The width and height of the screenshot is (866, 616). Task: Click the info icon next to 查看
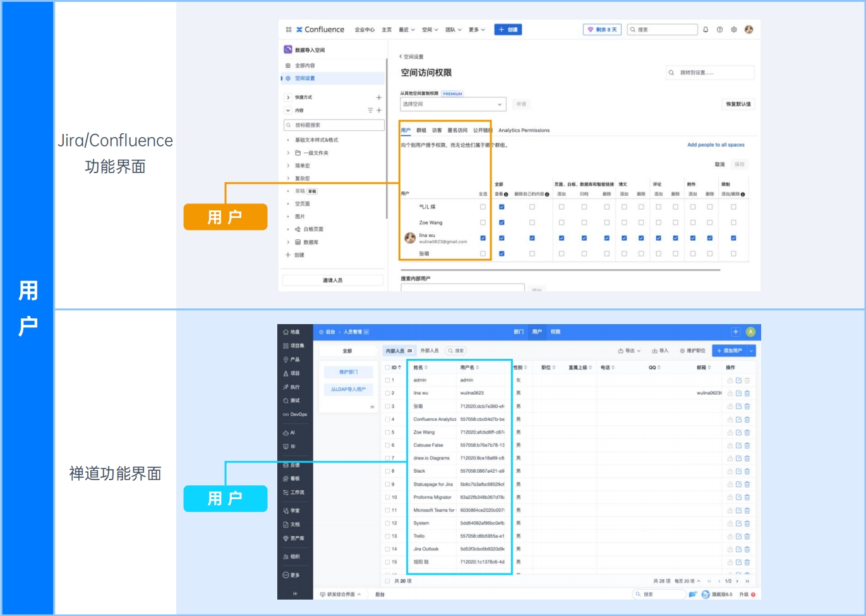(506, 195)
